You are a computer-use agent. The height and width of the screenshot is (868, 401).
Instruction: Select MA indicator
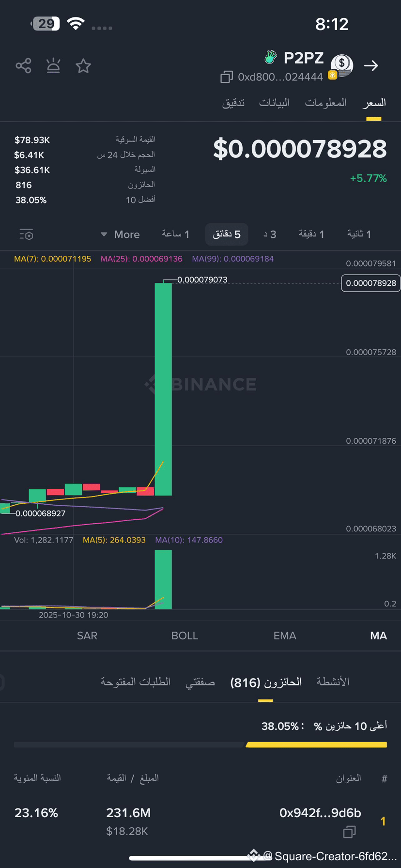(378, 635)
